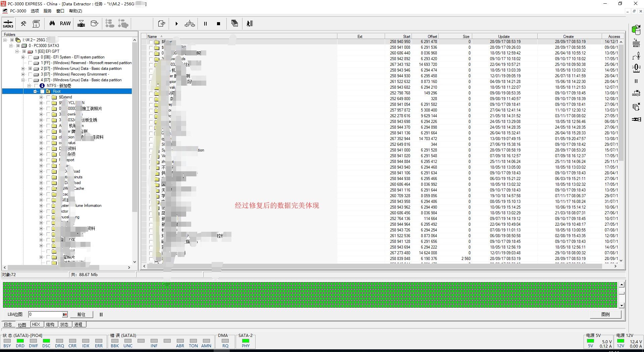Click the copy windows toolbar icon
This screenshot has height=352, width=644.
(234, 24)
